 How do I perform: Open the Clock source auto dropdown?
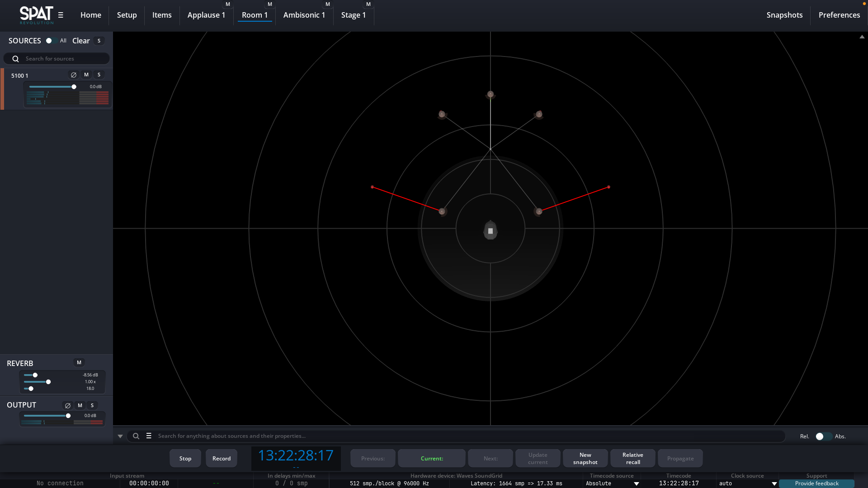pos(747,483)
